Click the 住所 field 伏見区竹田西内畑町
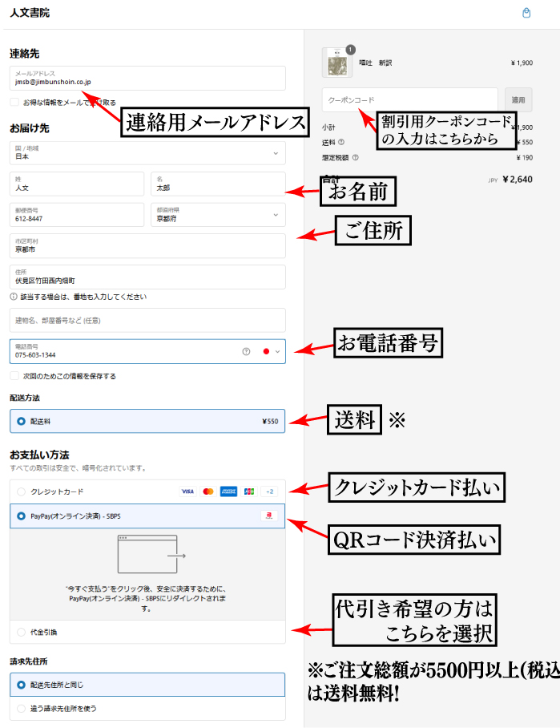 point(147,277)
